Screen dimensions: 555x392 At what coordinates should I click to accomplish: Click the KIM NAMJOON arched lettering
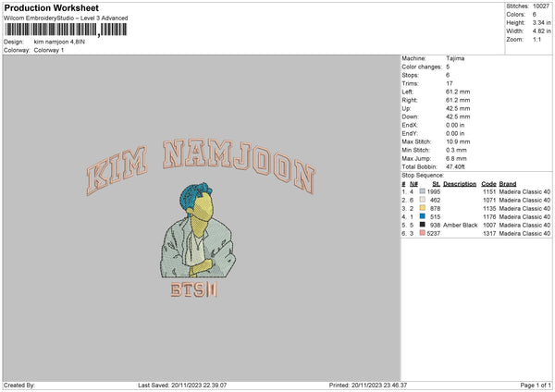[x=201, y=167]
